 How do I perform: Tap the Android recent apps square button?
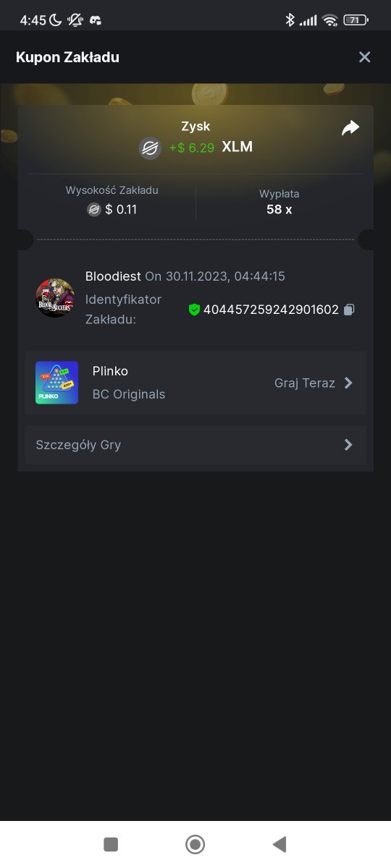[x=111, y=844]
